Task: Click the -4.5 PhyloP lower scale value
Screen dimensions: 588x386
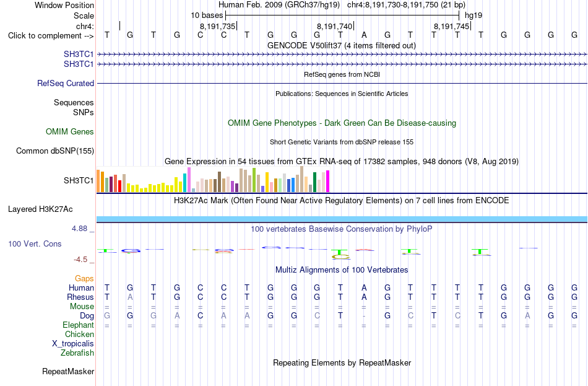Action: point(80,260)
